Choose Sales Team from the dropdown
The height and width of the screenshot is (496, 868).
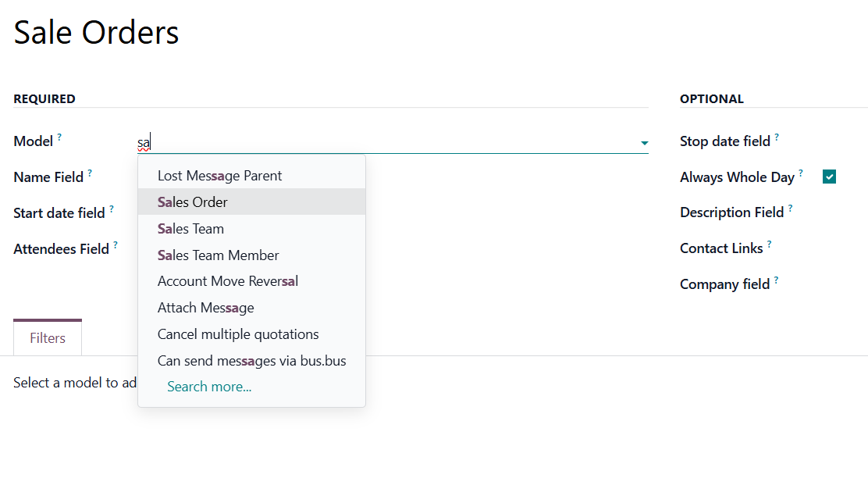[190, 229]
